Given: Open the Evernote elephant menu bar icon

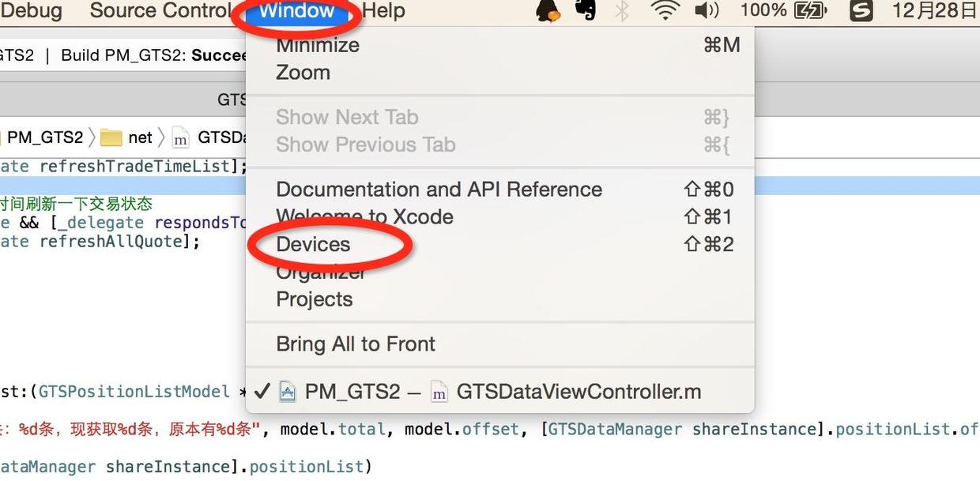Looking at the screenshot, I should pos(586,11).
